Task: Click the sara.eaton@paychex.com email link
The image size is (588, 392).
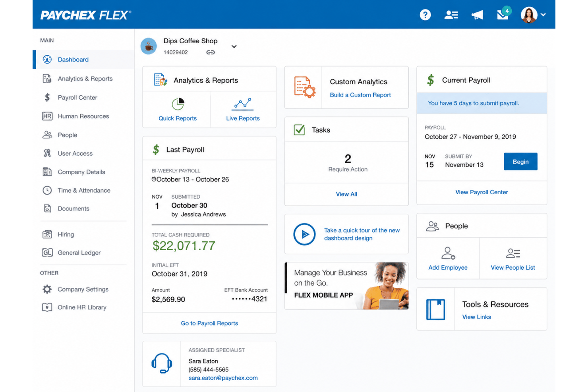Action: click(223, 378)
